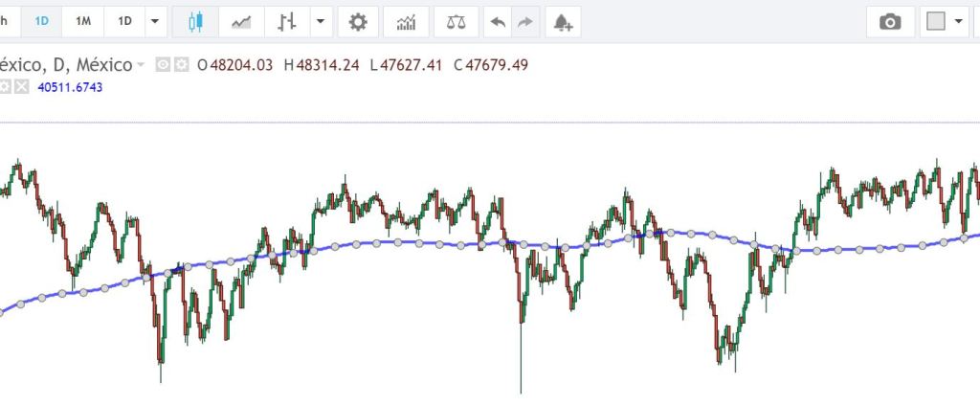
Task: Undo the last chart action
Action: [x=498, y=21]
